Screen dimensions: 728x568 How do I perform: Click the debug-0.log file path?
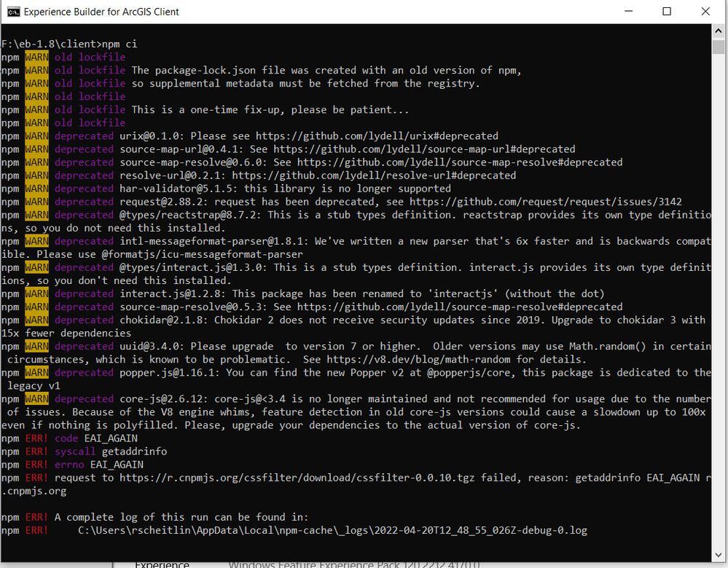pyautogui.click(x=332, y=530)
